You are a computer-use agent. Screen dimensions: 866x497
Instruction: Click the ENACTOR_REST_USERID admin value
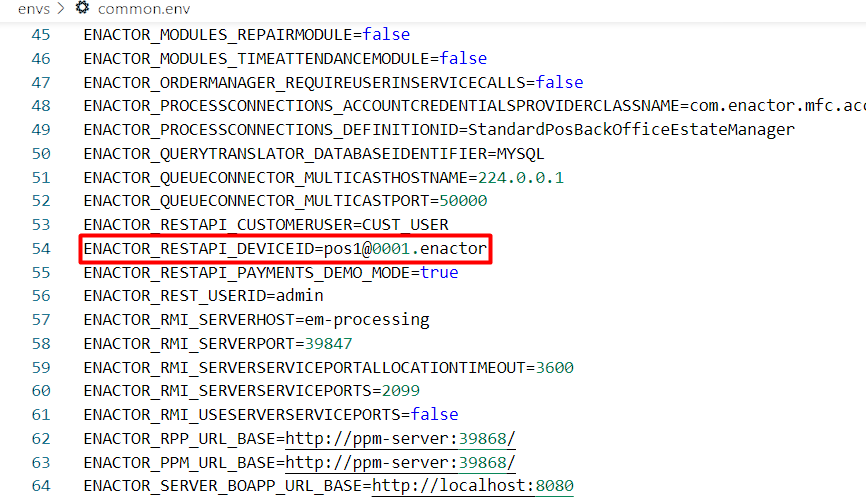click(x=300, y=296)
